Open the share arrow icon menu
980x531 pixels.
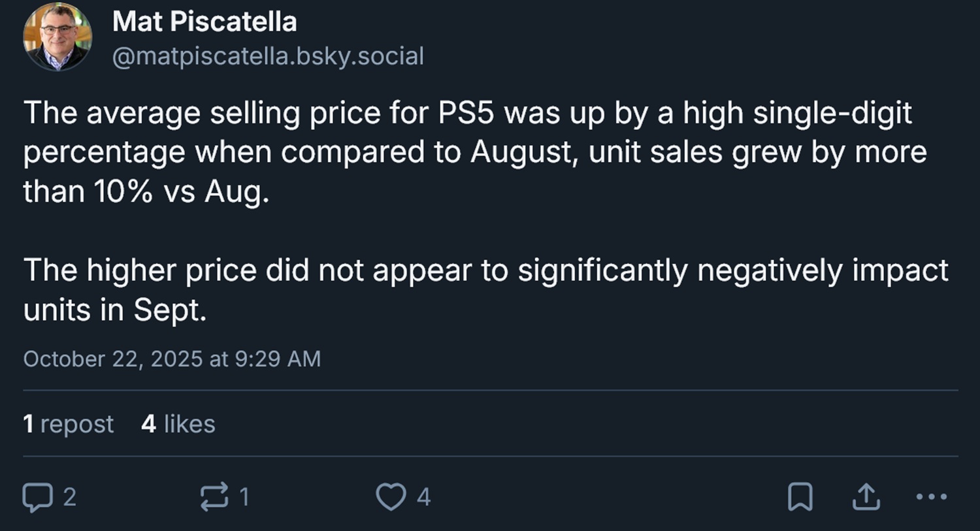pos(866,497)
